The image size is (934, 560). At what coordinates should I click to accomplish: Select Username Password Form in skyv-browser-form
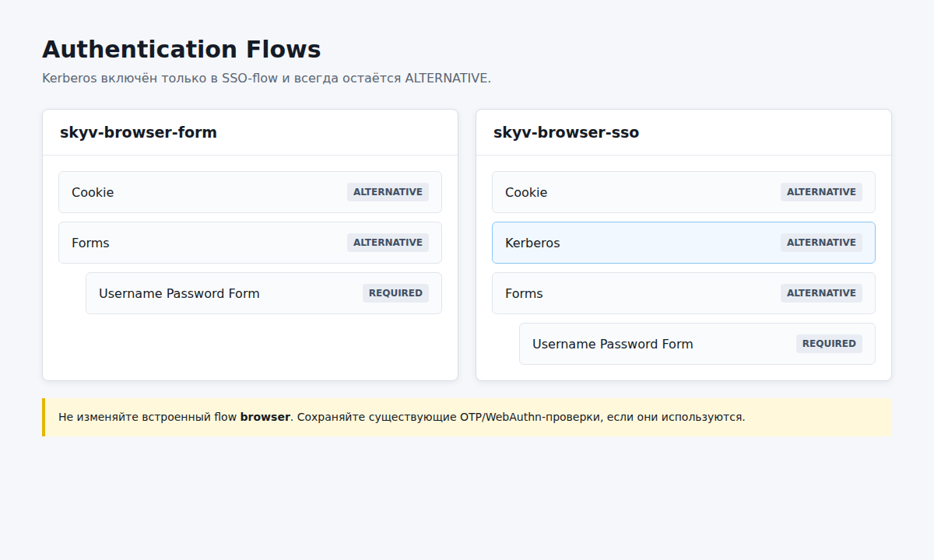[264, 293]
